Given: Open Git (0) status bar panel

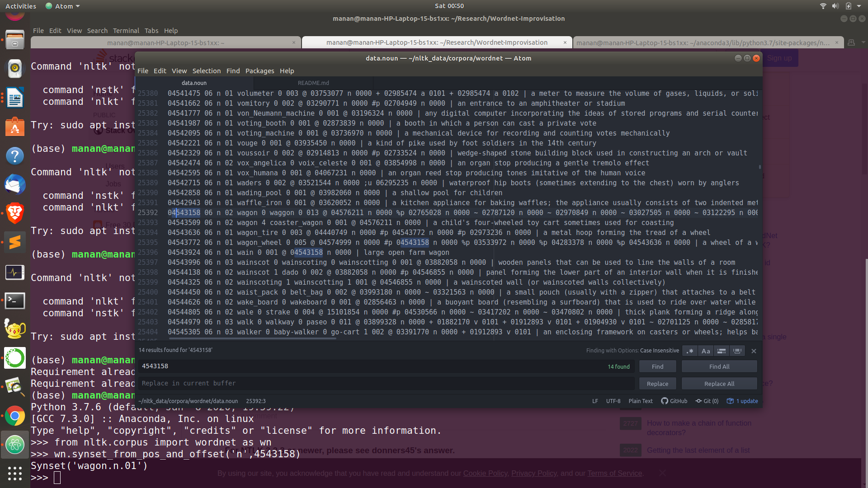Looking at the screenshot, I should click(707, 401).
